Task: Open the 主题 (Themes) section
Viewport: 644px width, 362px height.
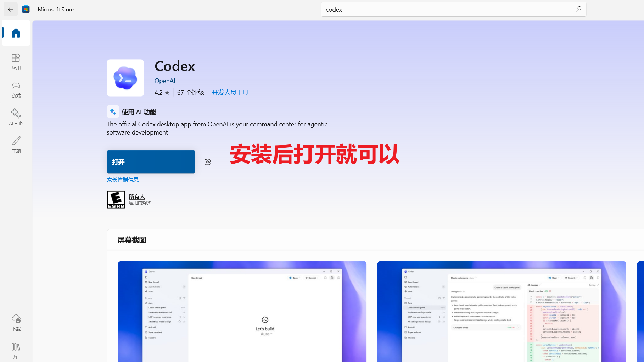Action: 16,144
